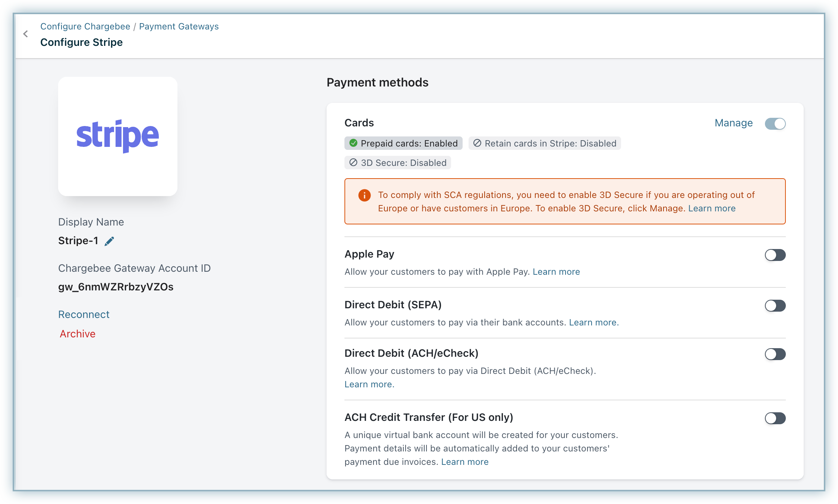This screenshot has height=504, width=838.
Task: Open Learn more link in SCA warning
Action: point(712,208)
